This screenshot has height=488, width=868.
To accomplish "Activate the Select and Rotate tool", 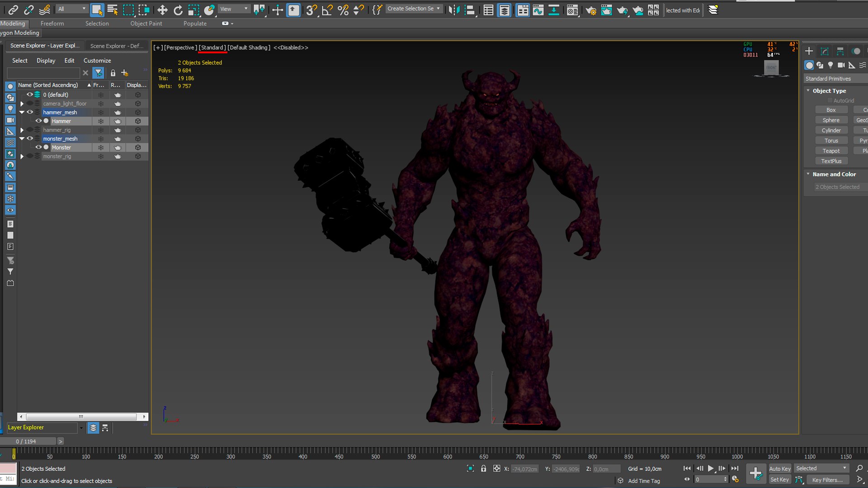I will (178, 9).
